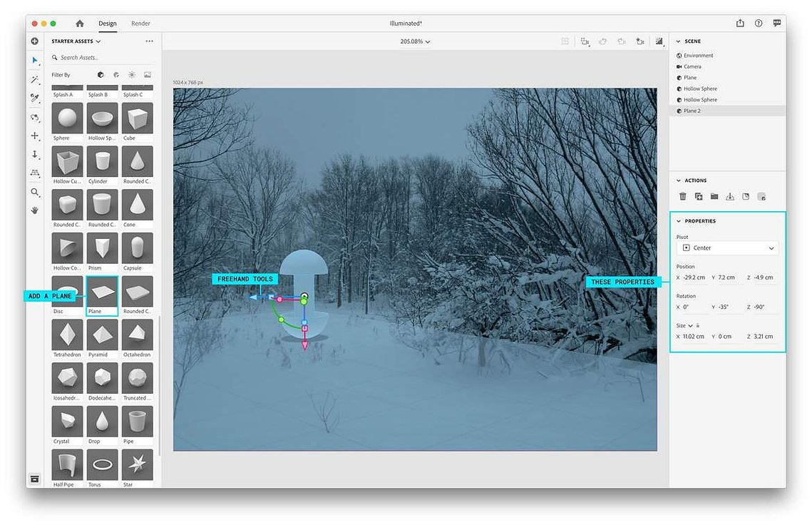Filter assets by images icon
The image size is (812, 525).
[x=148, y=75]
